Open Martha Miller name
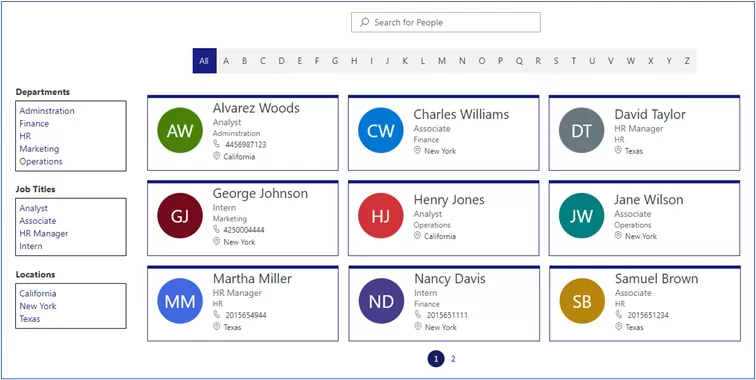Viewport: 756px width, 380px height. click(x=252, y=279)
